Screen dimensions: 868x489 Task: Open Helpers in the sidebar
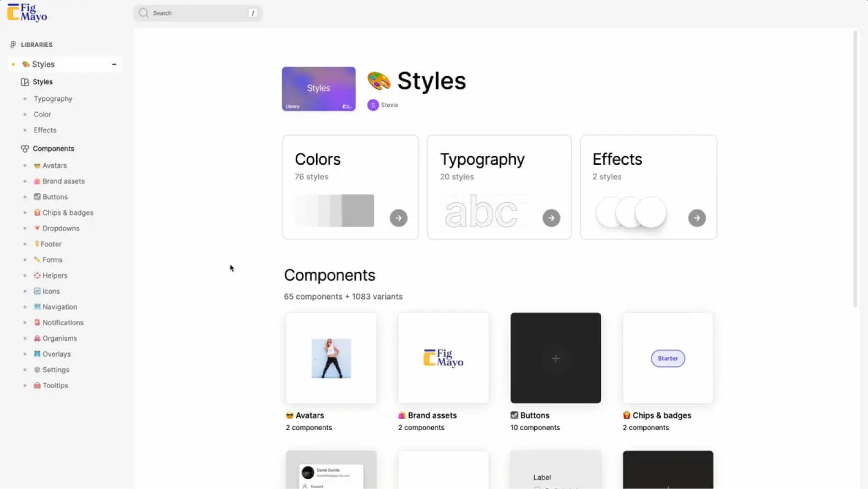pyautogui.click(x=51, y=276)
